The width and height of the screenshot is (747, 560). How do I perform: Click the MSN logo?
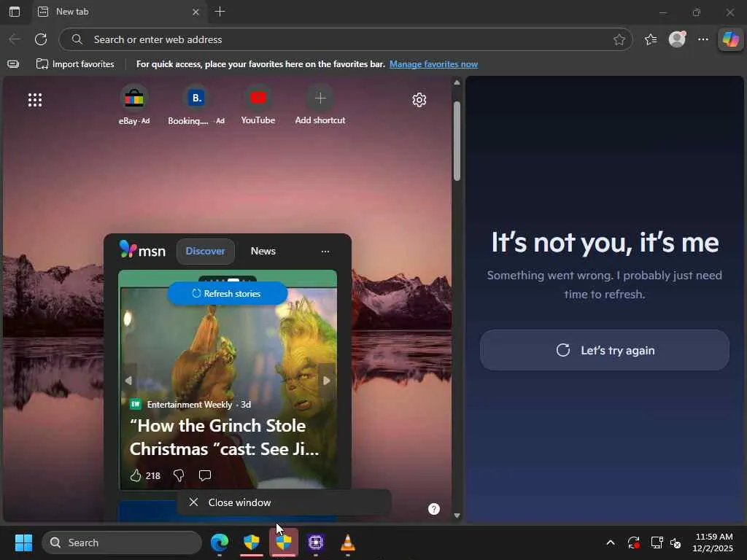point(142,250)
